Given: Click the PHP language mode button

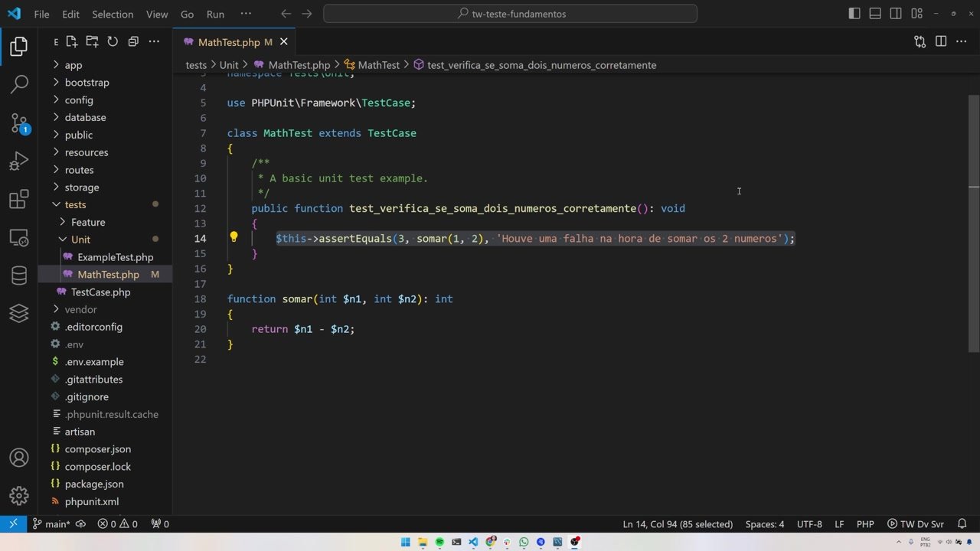Looking at the screenshot, I should (865, 524).
